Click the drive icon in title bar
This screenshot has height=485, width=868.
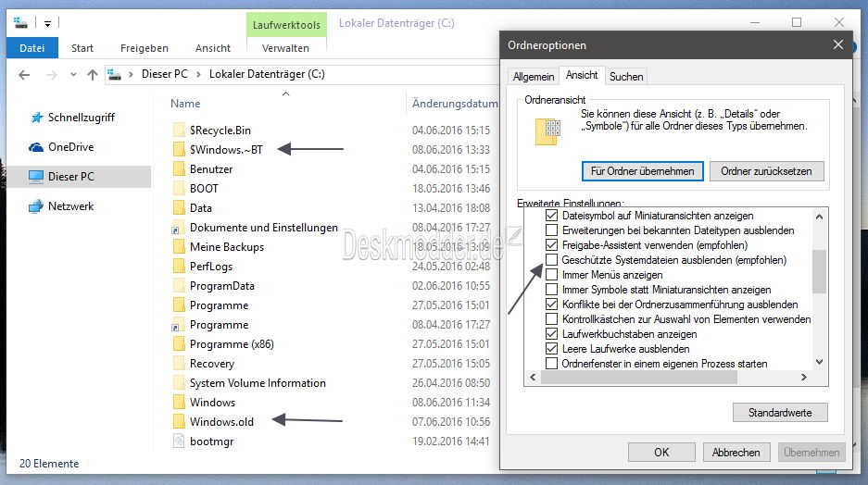[x=20, y=22]
